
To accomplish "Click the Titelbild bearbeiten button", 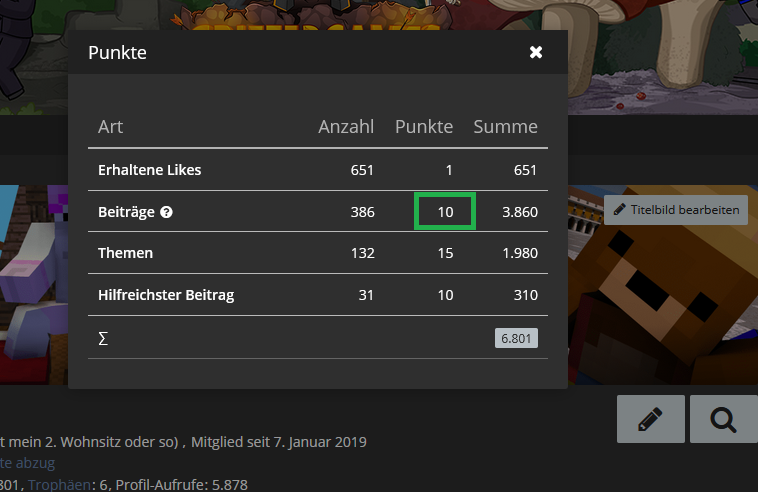I will 675,210.
